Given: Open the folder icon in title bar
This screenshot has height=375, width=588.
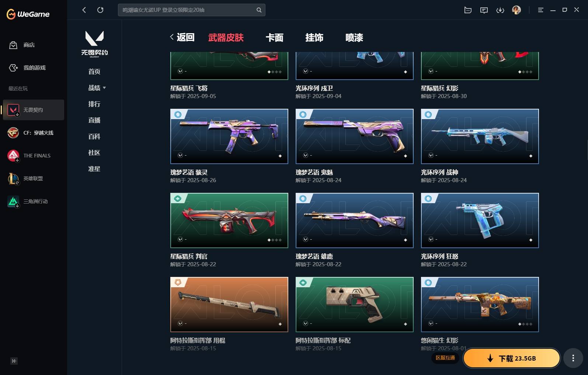Looking at the screenshot, I should 468,10.
